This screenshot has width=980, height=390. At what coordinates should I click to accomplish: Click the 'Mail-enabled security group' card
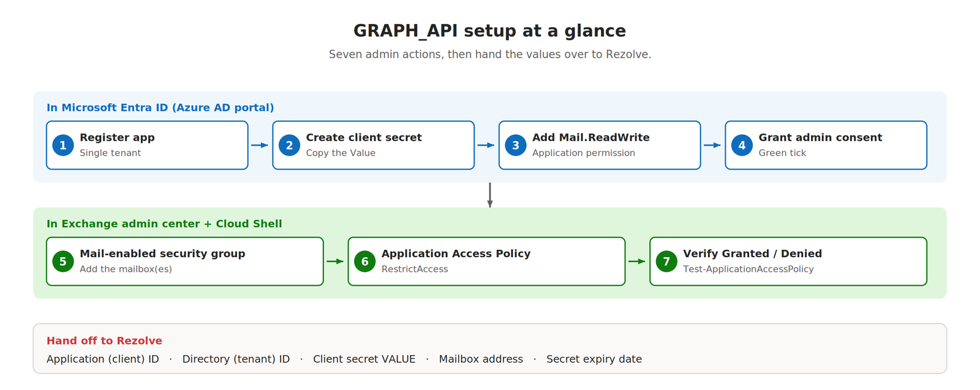click(185, 261)
